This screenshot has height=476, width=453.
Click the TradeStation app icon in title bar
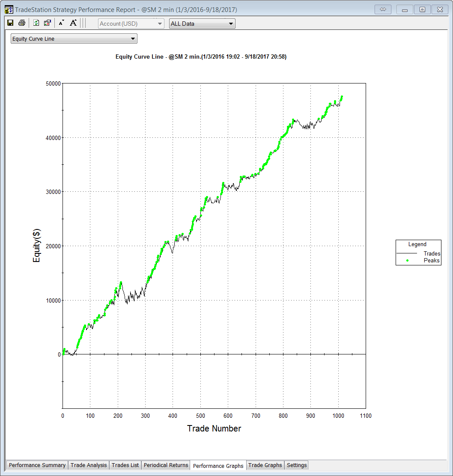[9, 9]
